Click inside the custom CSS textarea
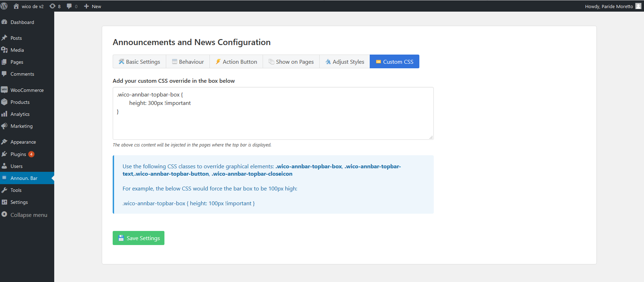The width and height of the screenshot is (644, 282). (x=273, y=113)
